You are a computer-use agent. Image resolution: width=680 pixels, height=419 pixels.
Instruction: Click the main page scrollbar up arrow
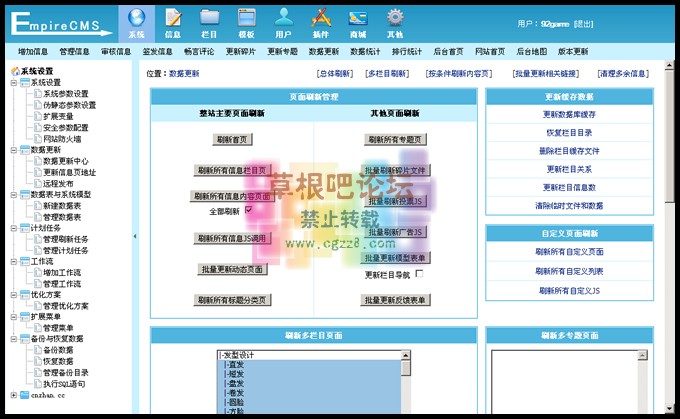tap(669, 65)
